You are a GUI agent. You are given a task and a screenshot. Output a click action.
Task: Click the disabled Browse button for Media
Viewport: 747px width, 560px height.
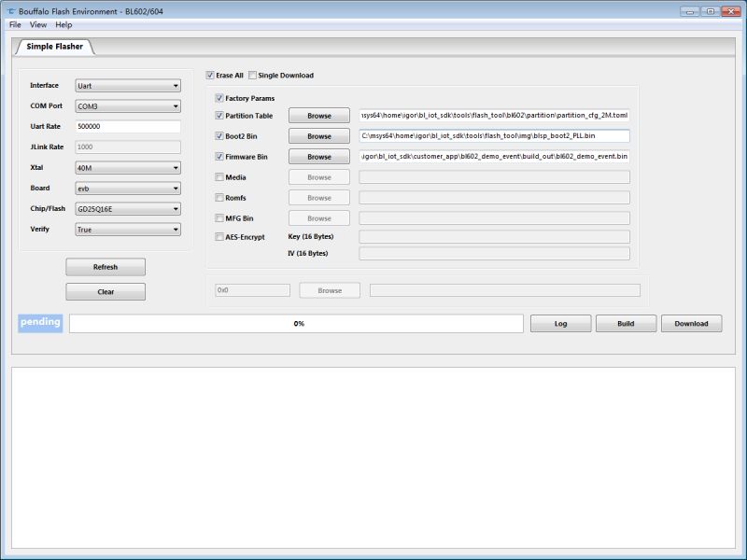pyautogui.click(x=319, y=177)
